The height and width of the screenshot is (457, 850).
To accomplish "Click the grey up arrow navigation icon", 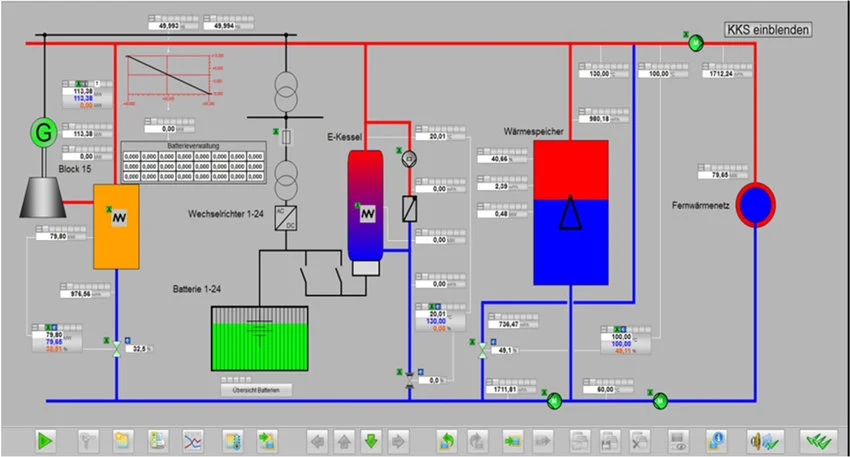I will point(344,441).
